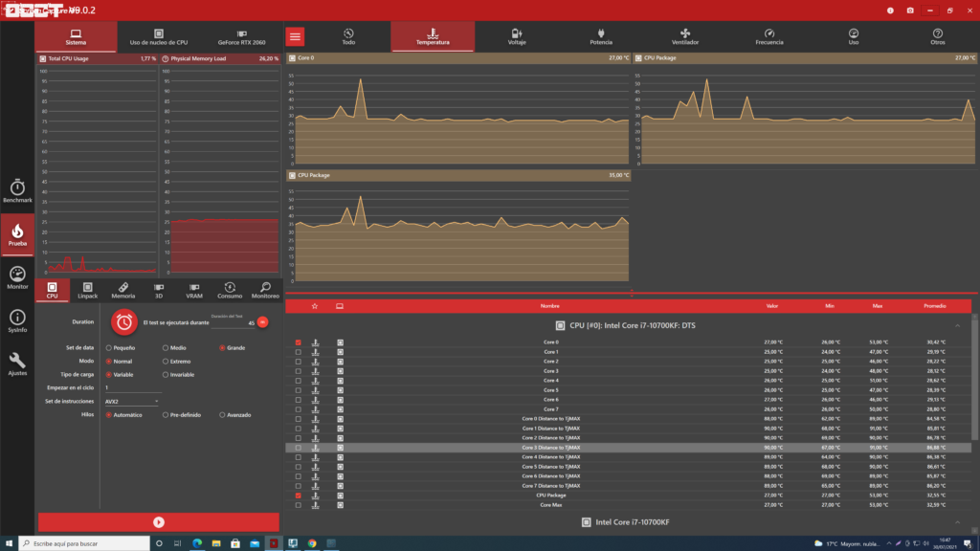The width and height of the screenshot is (980, 551).
Task: Check the Core 1 sensor checkbox
Action: pos(299,352)
